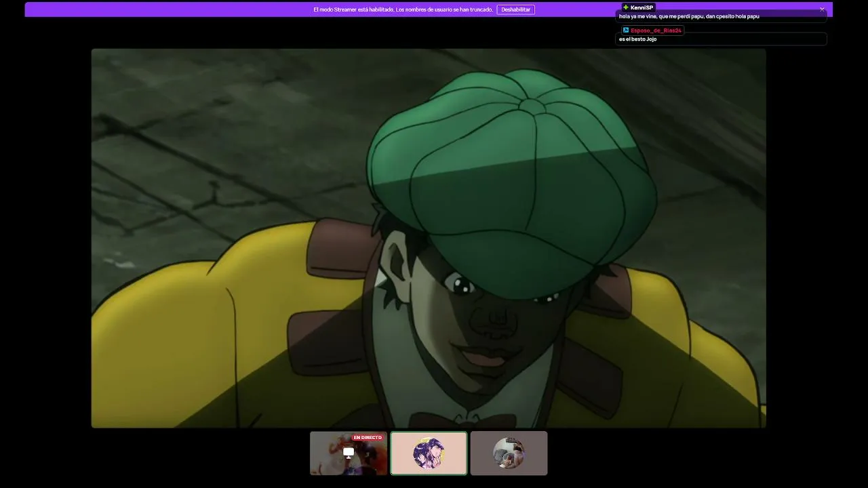Open the live stream tile marked EN DIRECTO

(x=349, y=453)
